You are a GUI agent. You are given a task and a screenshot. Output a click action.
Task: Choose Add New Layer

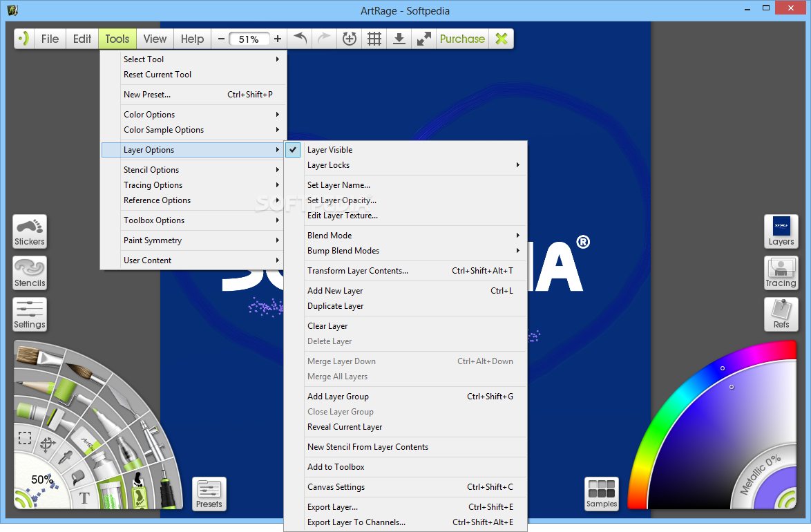(405, 291)
